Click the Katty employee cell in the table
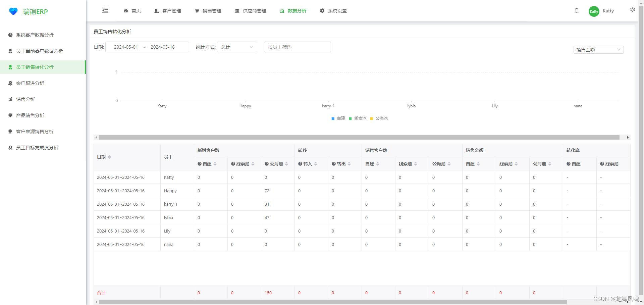Viewport: 644px width, 305px height. [x=177, y=177]
